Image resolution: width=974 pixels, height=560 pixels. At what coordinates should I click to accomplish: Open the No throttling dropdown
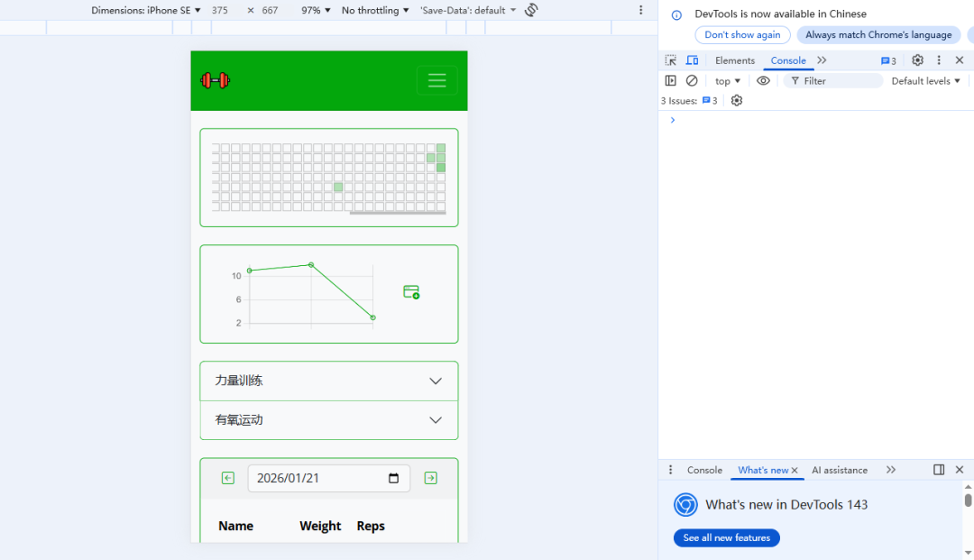tap(374, 10)
